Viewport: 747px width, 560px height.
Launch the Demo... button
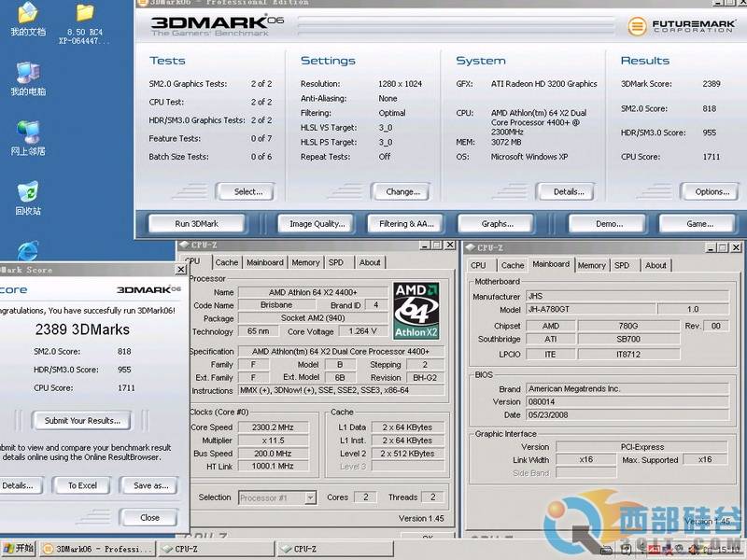[608, 224]
